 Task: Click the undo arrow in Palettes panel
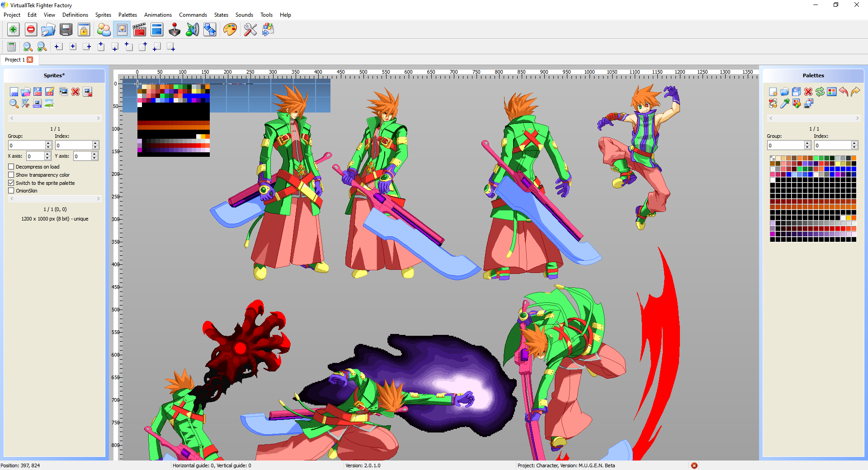844,92
